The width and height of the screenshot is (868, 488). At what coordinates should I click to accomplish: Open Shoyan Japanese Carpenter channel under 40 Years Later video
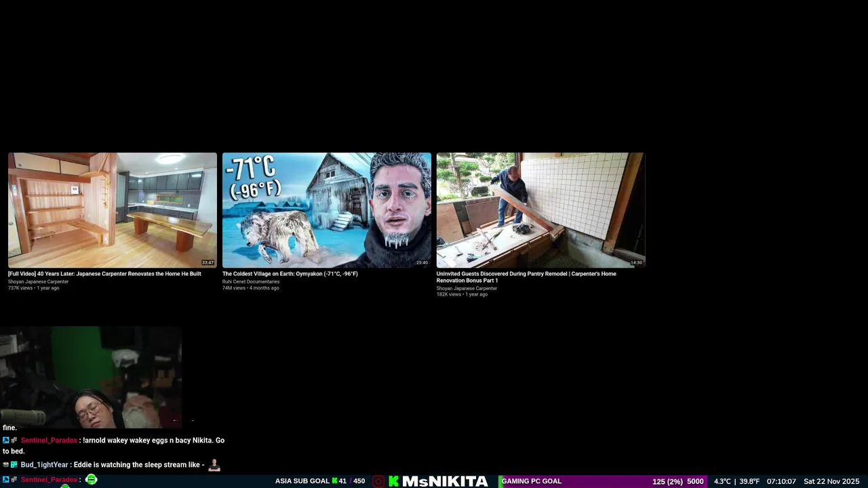coord(38,281)
